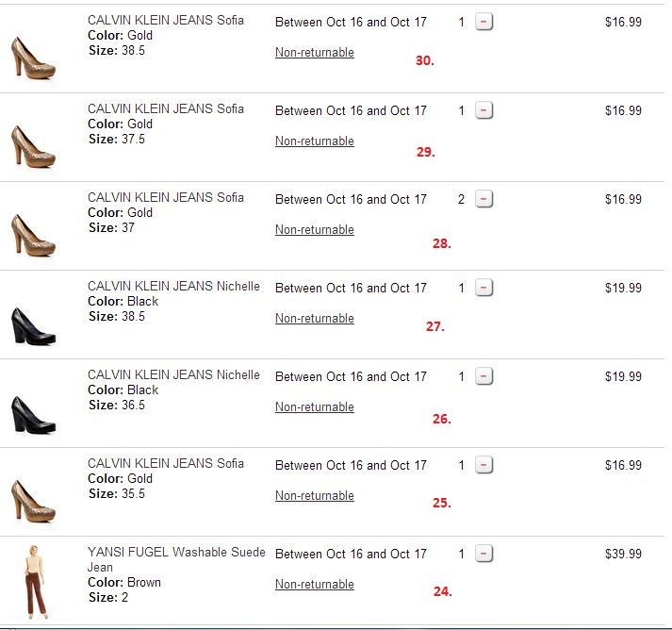Select the Nichelle Black size 36.5 shoe thumbnail

coord(33,414)
